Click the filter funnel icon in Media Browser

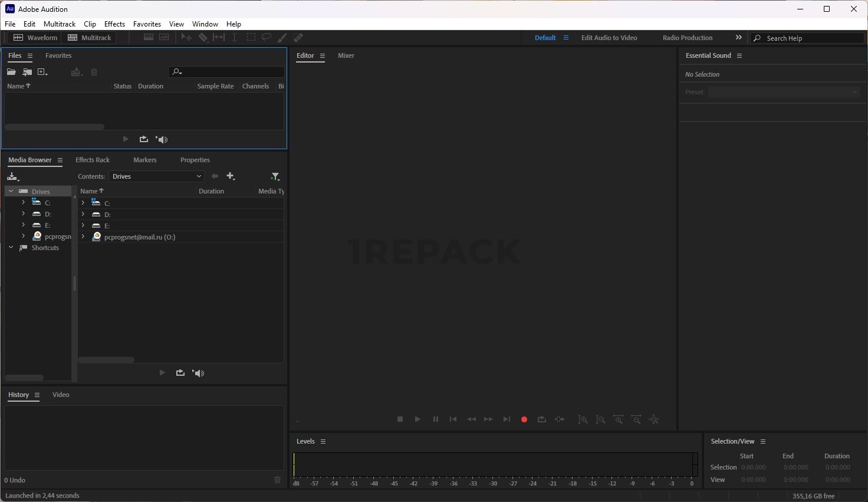point(275,176)
